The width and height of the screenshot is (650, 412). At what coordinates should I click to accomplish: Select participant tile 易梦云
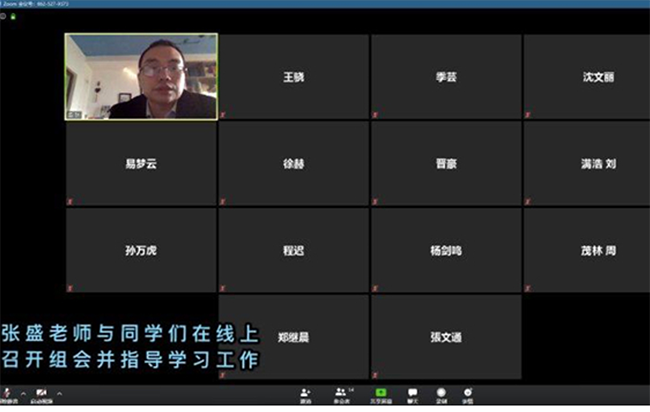click(141, 164)
